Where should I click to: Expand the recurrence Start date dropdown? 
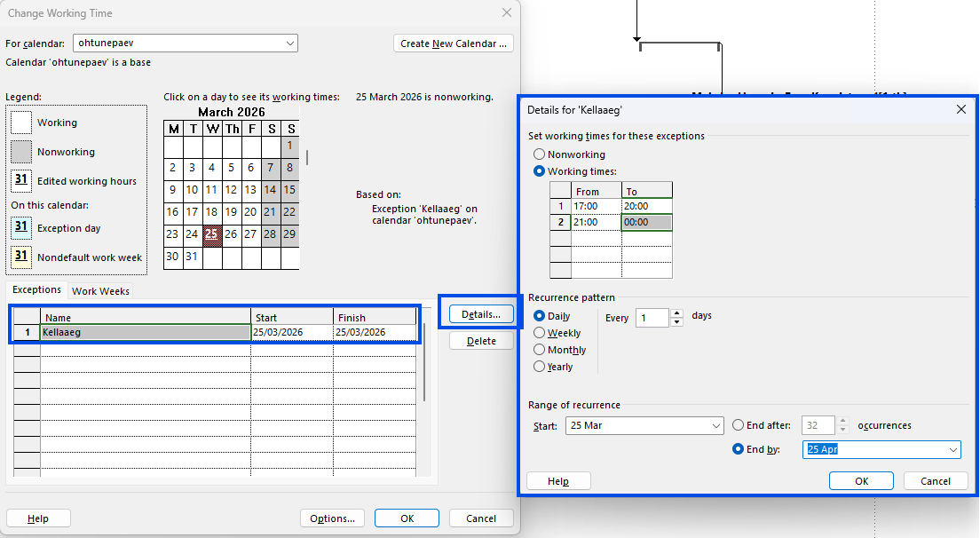point(716,426)
